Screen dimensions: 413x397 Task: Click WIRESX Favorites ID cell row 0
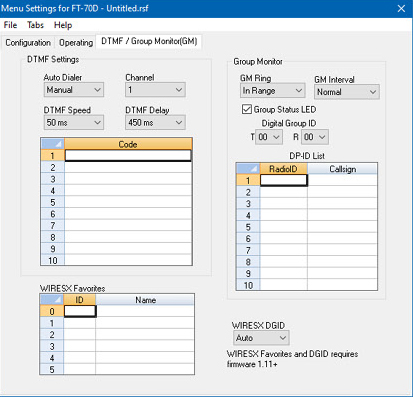click(x=80, y=311)
